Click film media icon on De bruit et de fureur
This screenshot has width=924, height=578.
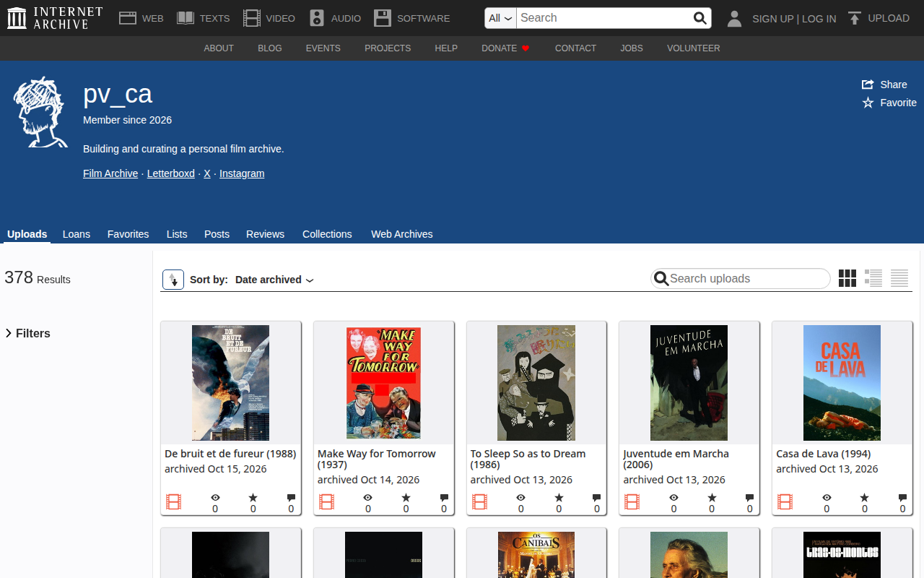click(x=173, y=501)
